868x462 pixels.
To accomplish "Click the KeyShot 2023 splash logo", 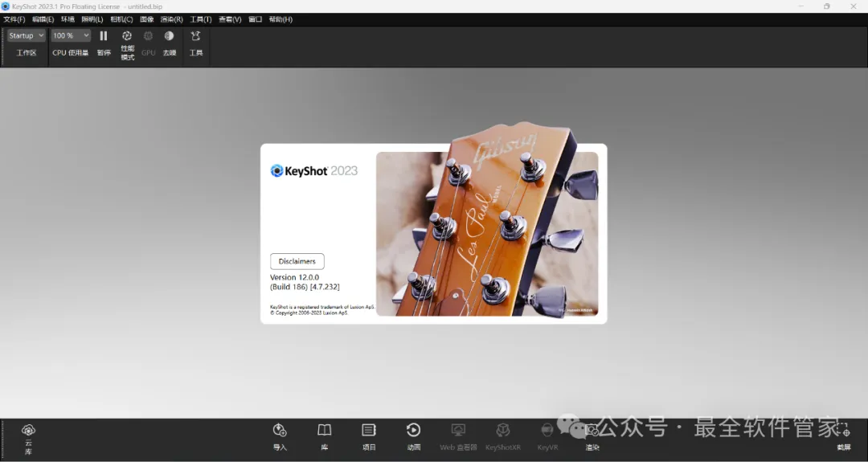I will pos(314,171).
